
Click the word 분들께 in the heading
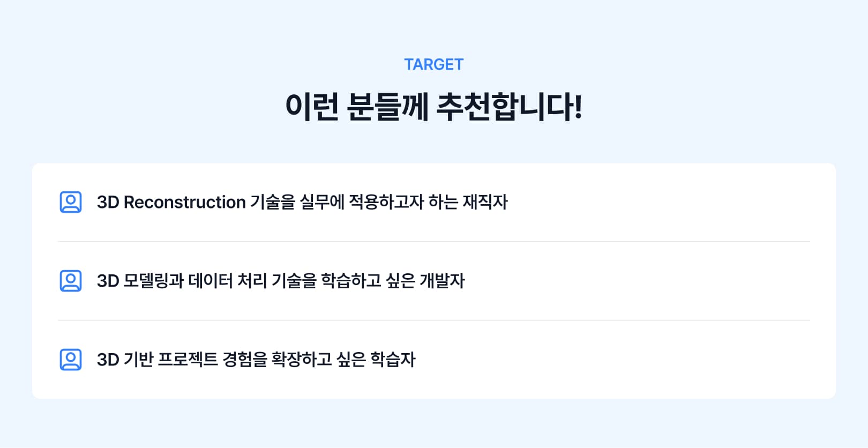click(x=387, y=106)
